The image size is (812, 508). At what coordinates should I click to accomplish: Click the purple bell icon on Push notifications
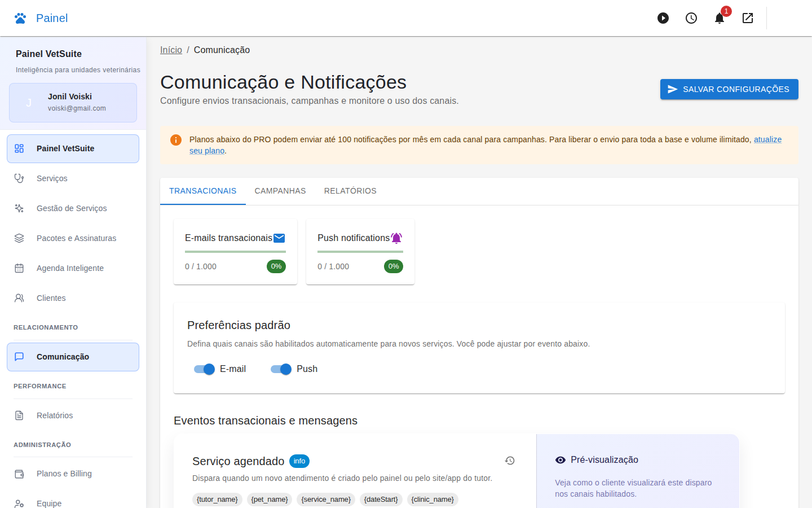coord(396,238)
